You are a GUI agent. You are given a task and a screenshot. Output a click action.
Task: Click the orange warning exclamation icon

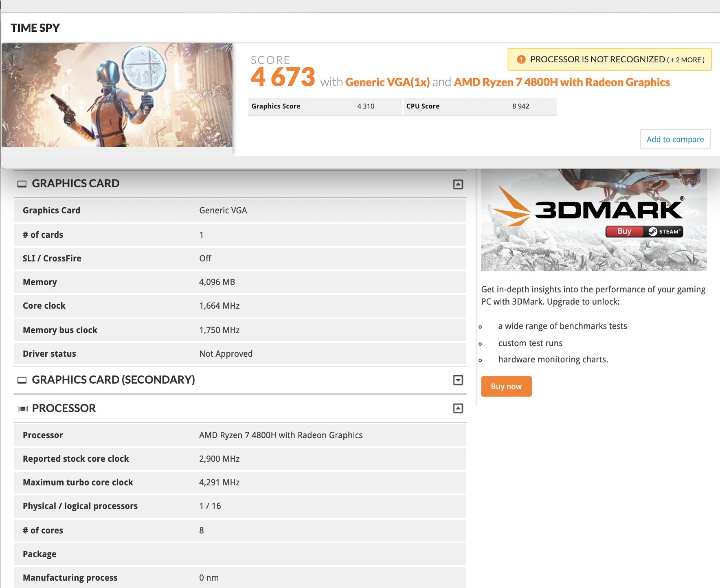point(521,59)
